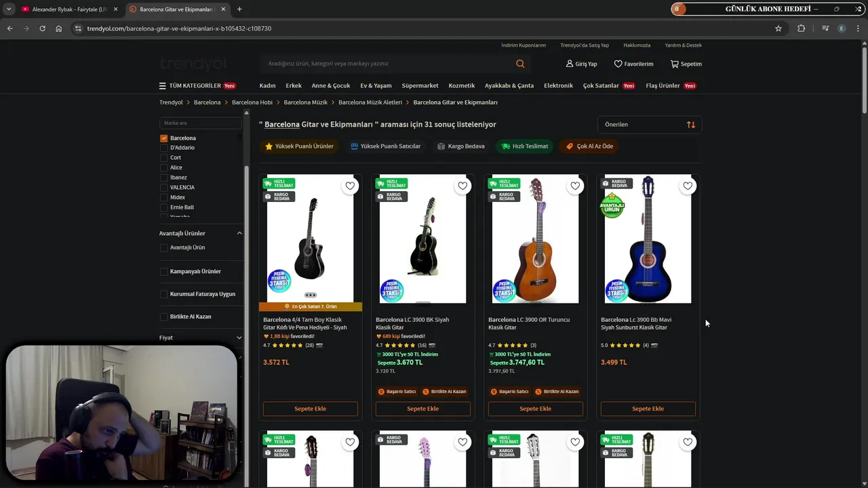Open browser extensions puzzle icon
Image resolution: width=868 pixels, height=488 pixels.
(802, 28)
